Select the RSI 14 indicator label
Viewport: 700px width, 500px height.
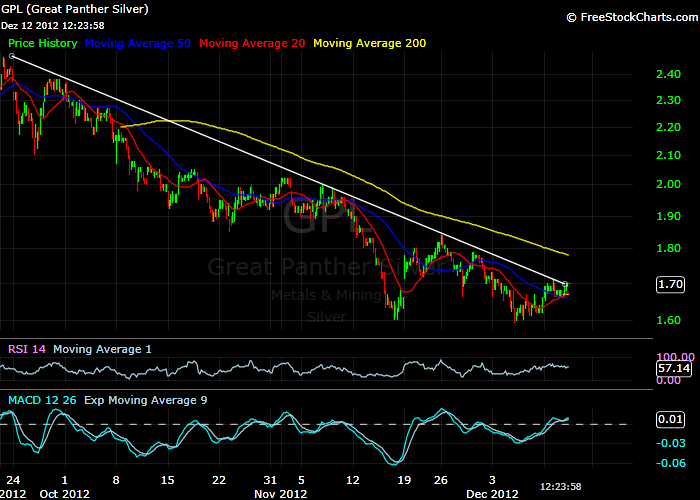(27, 349)
